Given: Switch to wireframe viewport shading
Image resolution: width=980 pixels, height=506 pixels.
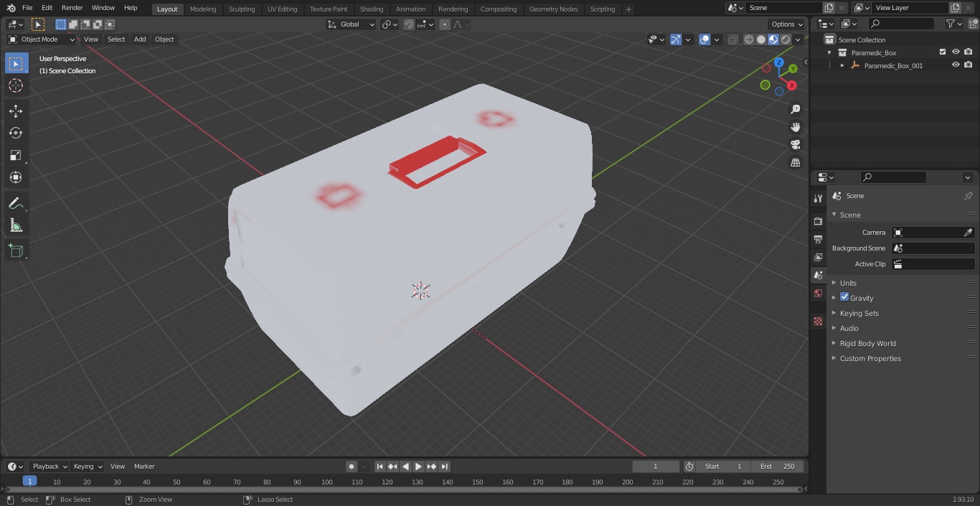Looking at the screenshot, I should click(749, 39).
